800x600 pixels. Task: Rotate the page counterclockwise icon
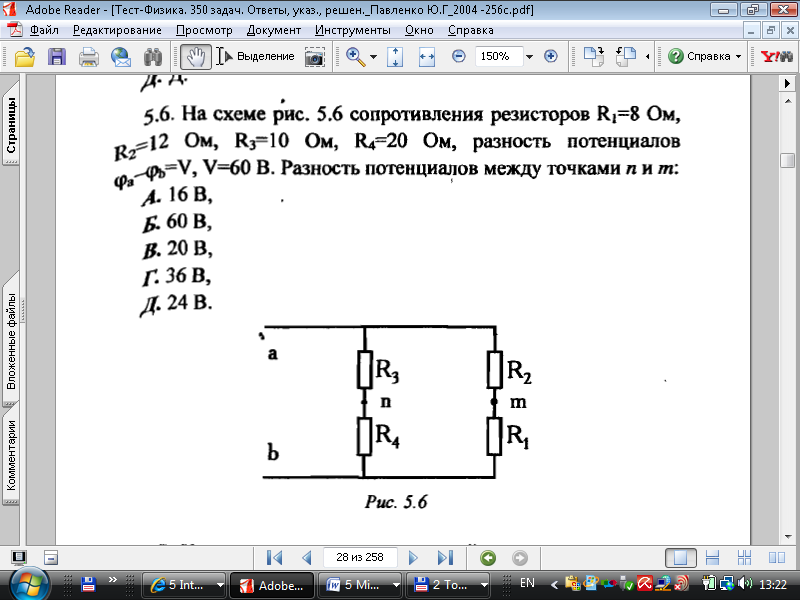626,56
